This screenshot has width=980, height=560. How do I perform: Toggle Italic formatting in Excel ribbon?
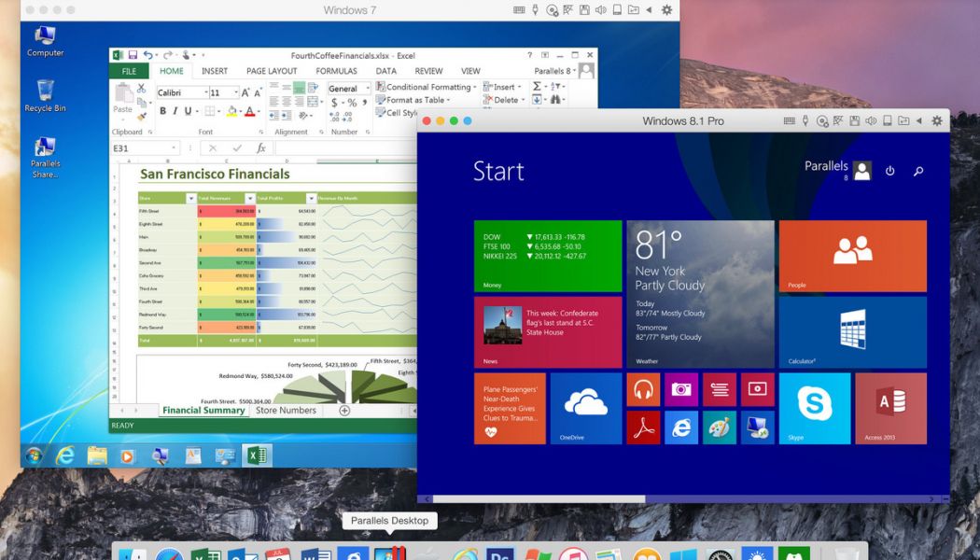coord(175,111)
